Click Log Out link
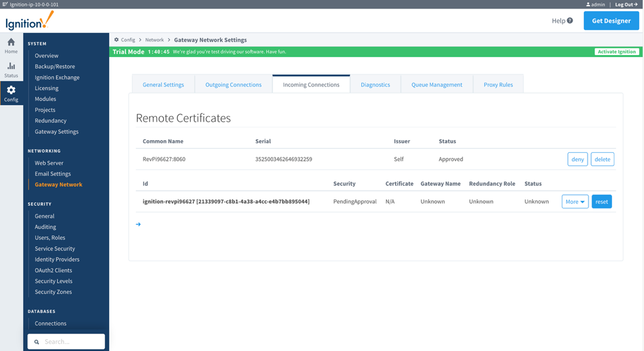The width and height of the screenshot is (644, 351). 626,5
